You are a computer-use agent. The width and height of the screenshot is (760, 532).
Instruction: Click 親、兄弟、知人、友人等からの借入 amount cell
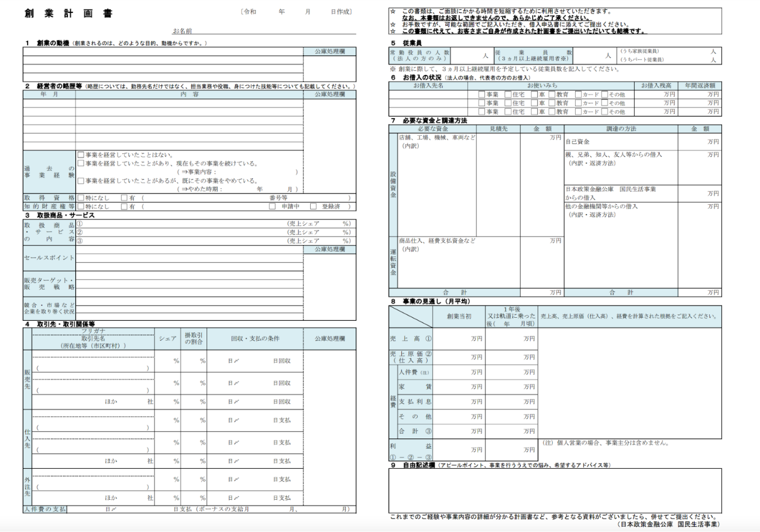coord(700,167)
